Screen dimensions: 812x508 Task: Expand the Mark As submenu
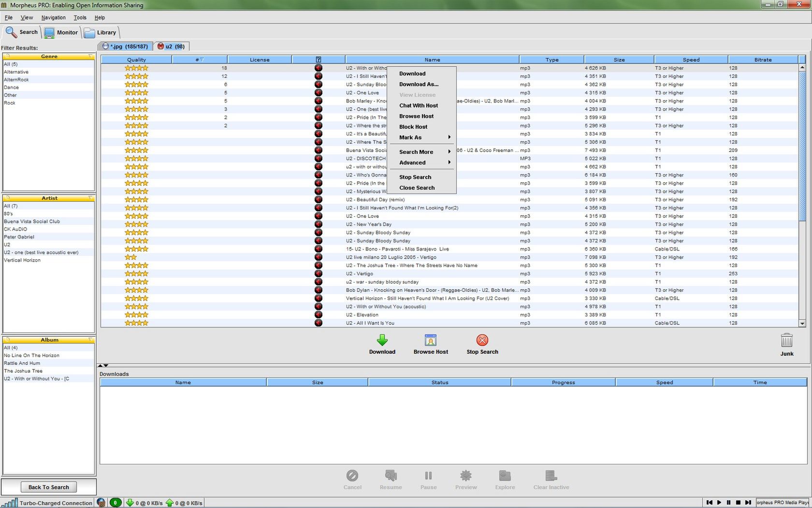(422, 137)
